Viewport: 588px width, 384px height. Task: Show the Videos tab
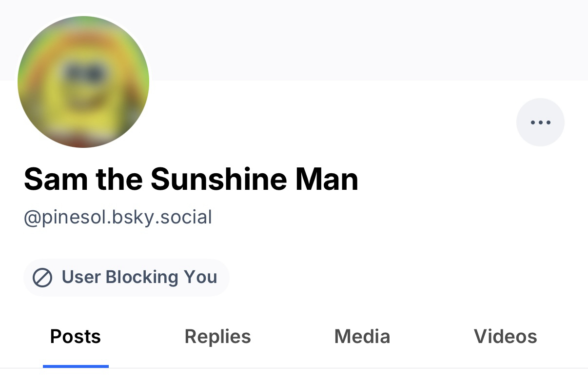click(505, 337)
